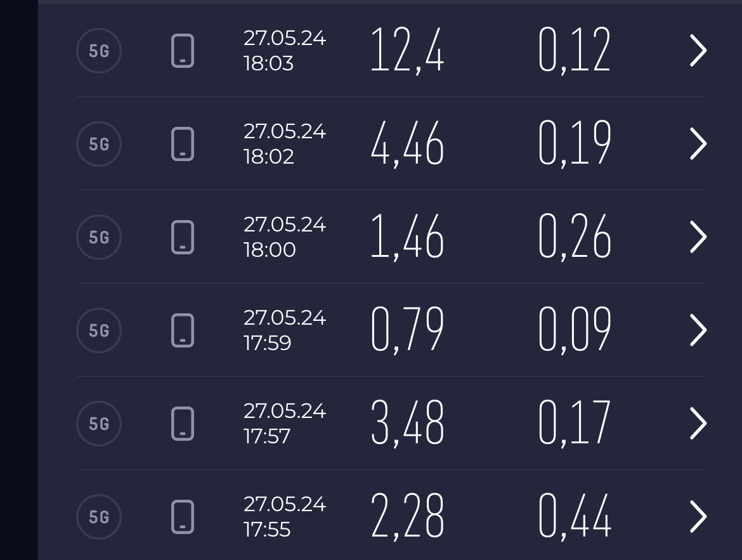
Task: Click the 27.05.24 18:02 timestamp
Action: click(x=285, y=144)
